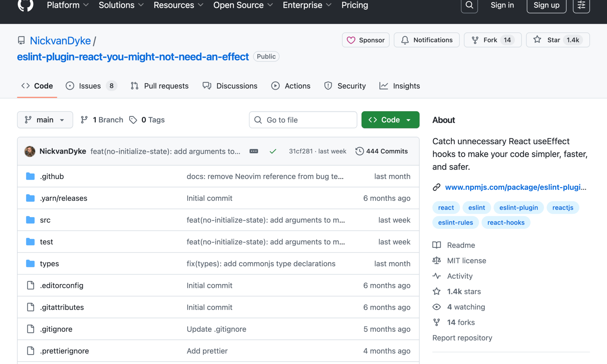Viewport: 607px width, 364px height.
Task: Click the top-right settings sliders icon
Action: pyautogui.click(x=581, y=5)
